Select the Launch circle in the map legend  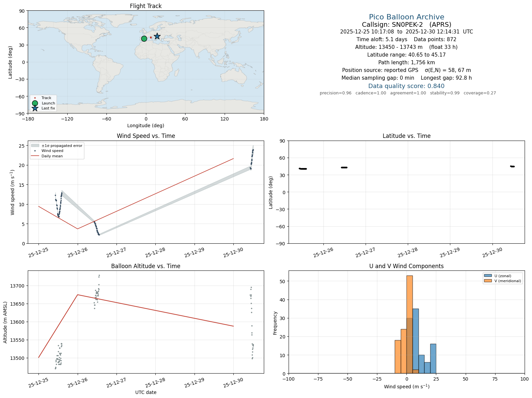(x=35, y=103)
